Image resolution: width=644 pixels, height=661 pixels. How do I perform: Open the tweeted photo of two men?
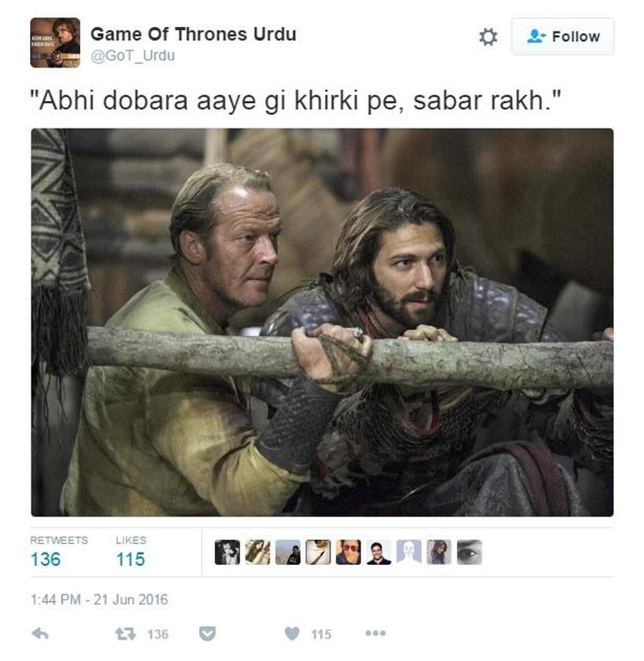(322, 322)
